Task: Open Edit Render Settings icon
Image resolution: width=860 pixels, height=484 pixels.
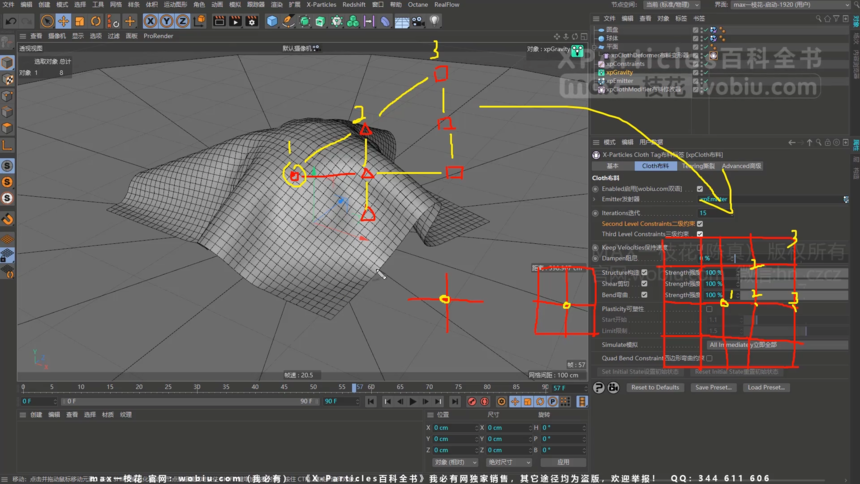Action: [x=252, y=21]
